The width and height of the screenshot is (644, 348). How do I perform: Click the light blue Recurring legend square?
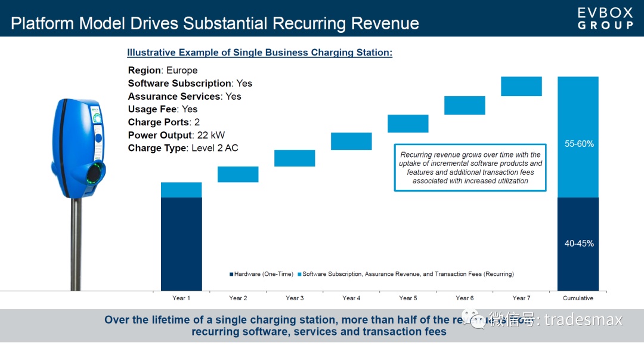tap(299, 275)
